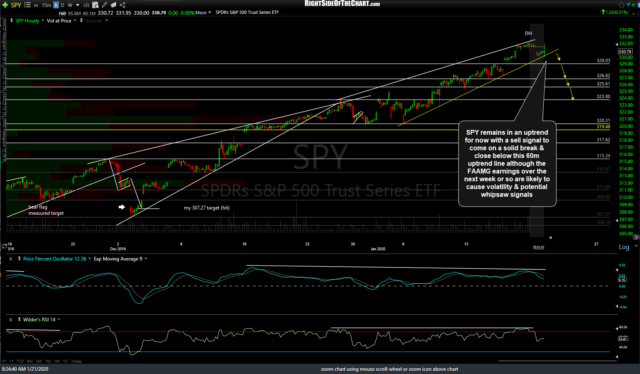Click the green plus add-symbol icon
The width and height of the screenshot is (640, 374).
(5, 5)
